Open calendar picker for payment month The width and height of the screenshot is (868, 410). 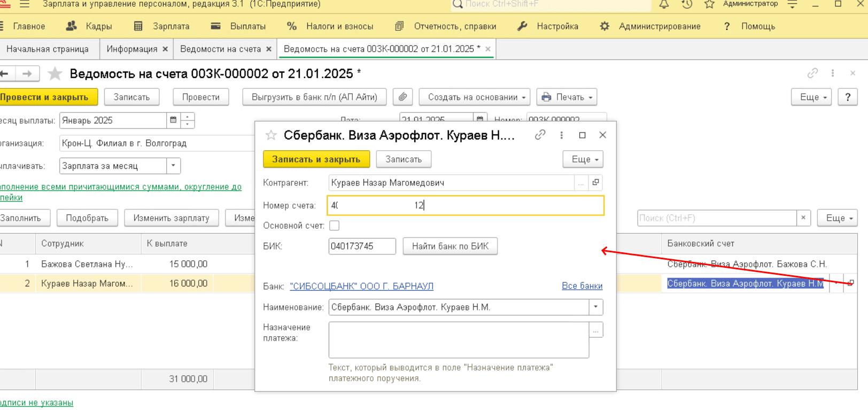(x=173, y=120)
